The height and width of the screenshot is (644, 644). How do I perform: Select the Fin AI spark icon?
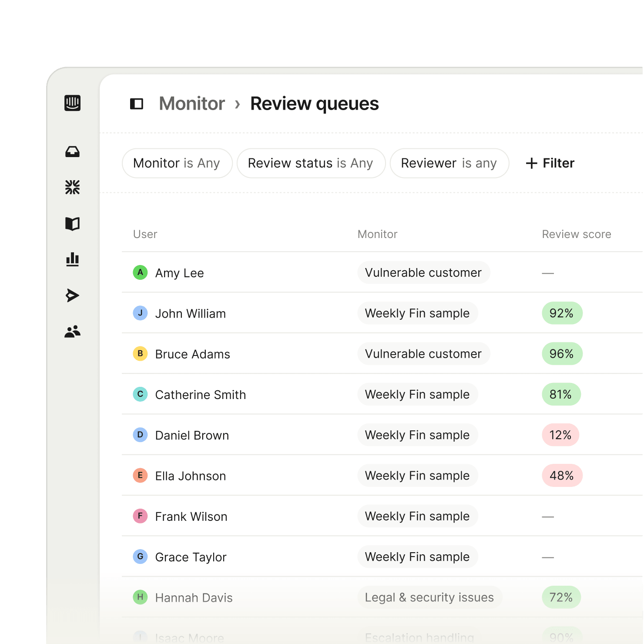click(x=72, y=188)
